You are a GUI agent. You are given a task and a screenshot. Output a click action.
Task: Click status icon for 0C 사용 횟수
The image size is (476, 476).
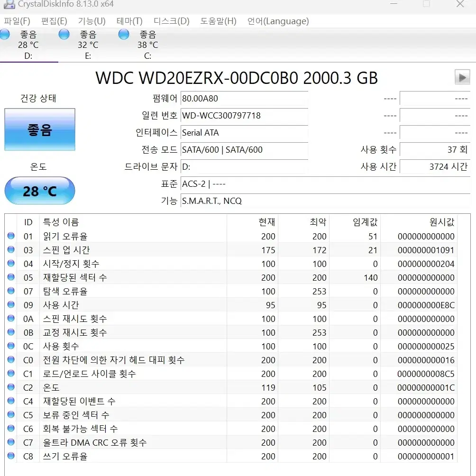11,346
